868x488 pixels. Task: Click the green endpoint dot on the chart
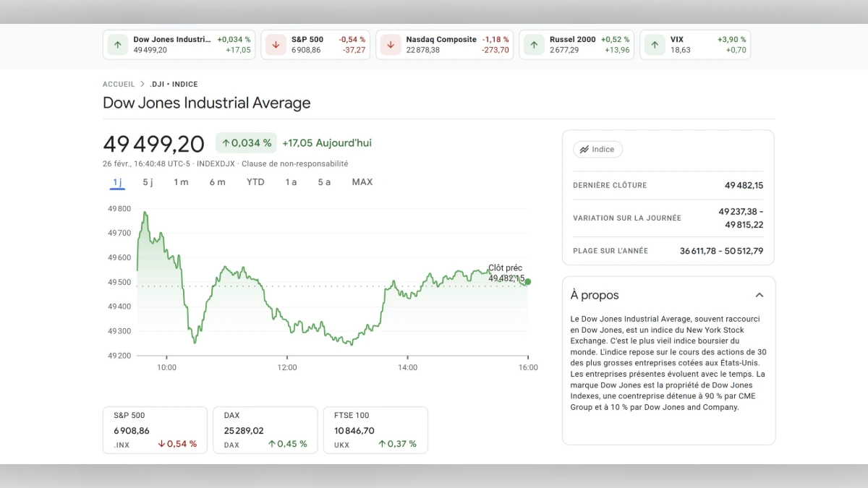(527, 281)
